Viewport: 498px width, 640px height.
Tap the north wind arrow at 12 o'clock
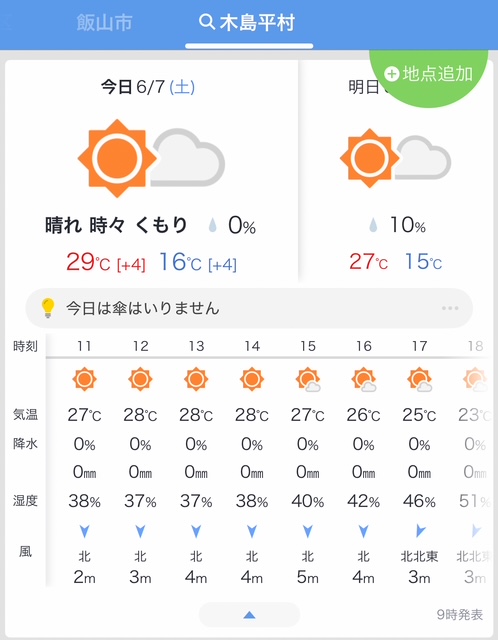click(x=140, y=531)
